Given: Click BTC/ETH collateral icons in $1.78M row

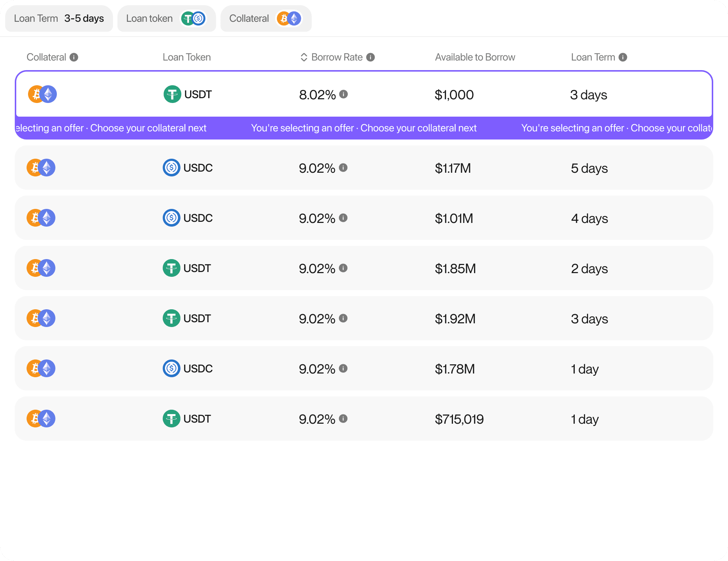Looking at the screenshot, I should click(x=41, y=368).
